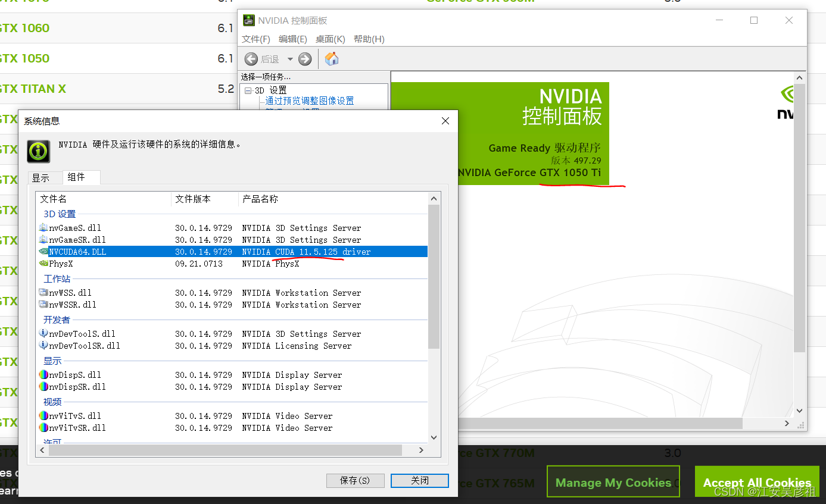
Task: Click the green info icon in System Information
Action: click(x=39, y=151)
